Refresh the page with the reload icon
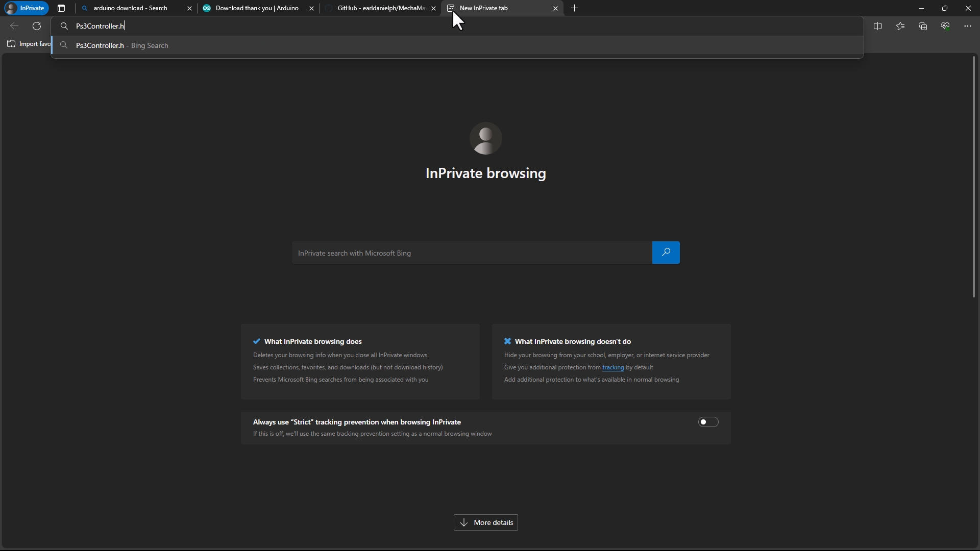Image resolution: width=980 pixels, height=551 pixels. (x=37, y=26)
